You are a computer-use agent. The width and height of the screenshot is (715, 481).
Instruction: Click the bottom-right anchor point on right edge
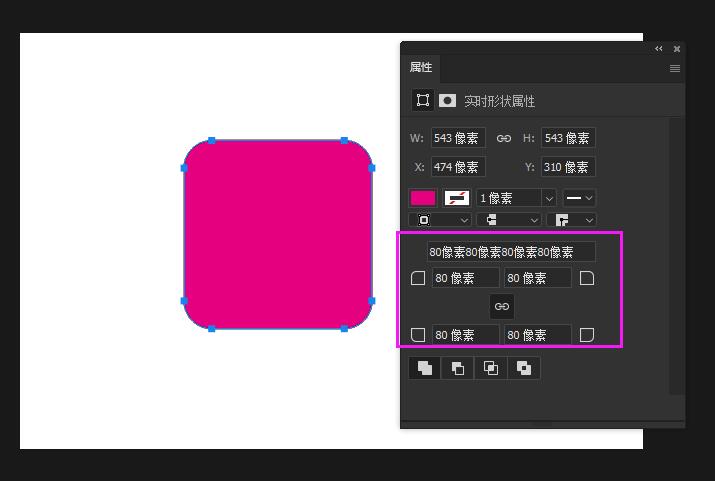[x=371, y=301]
